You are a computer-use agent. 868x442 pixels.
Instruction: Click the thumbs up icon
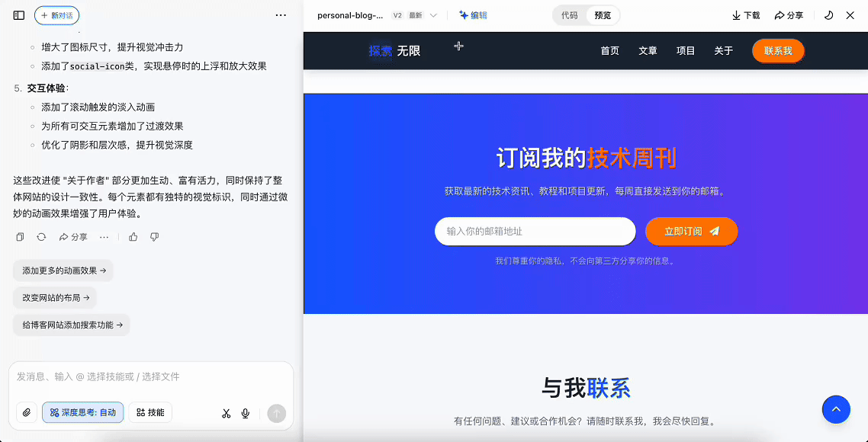point(133,237)
